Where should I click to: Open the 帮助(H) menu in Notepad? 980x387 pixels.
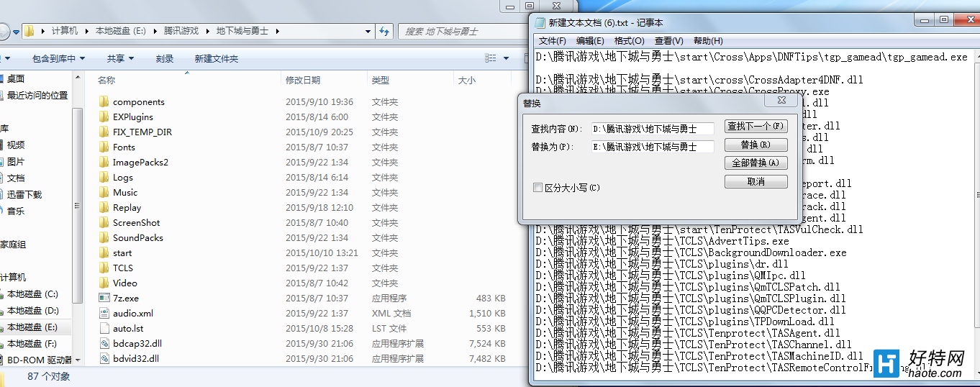(708, 41)
